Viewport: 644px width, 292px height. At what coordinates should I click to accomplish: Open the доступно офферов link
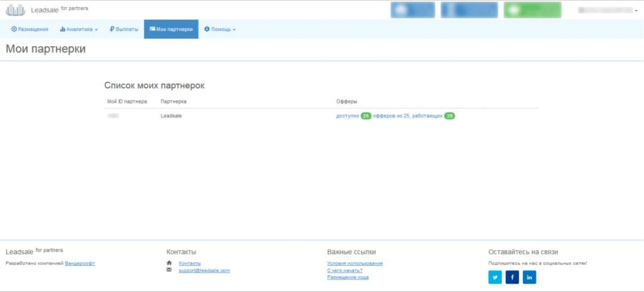click(395, 116)
